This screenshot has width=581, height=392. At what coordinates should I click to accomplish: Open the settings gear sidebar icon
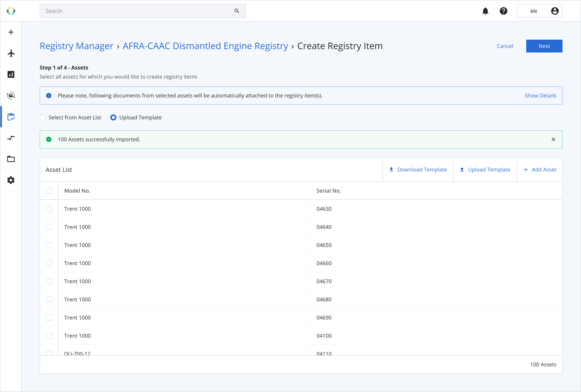click(11, 180)
